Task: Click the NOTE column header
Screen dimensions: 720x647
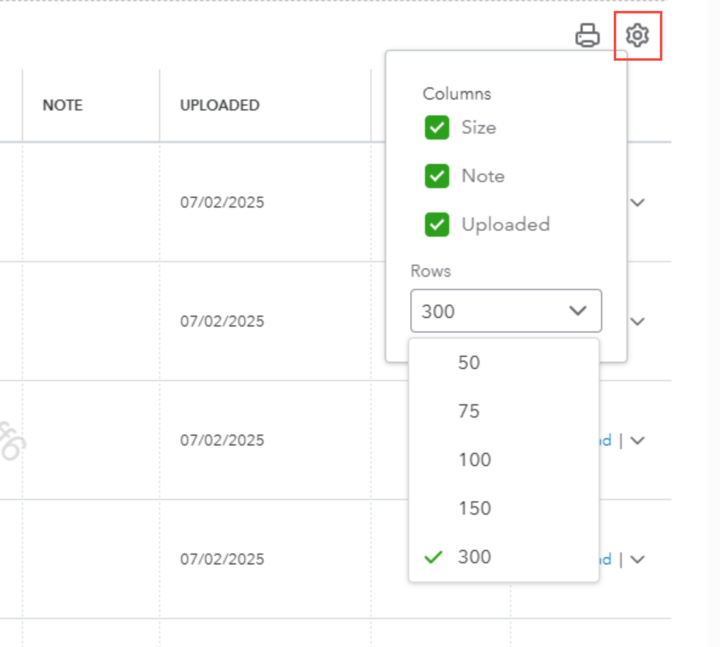Action: click(x=62, y=105)
